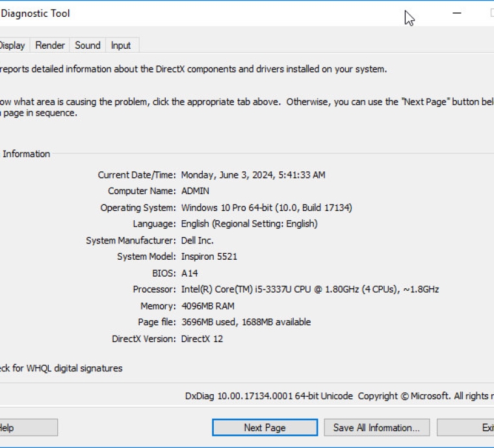Image resolution: width=494 pixels, height=448 pixels.
Task: Click the System Manufacturer: label
Action: (x=131, y=241)
